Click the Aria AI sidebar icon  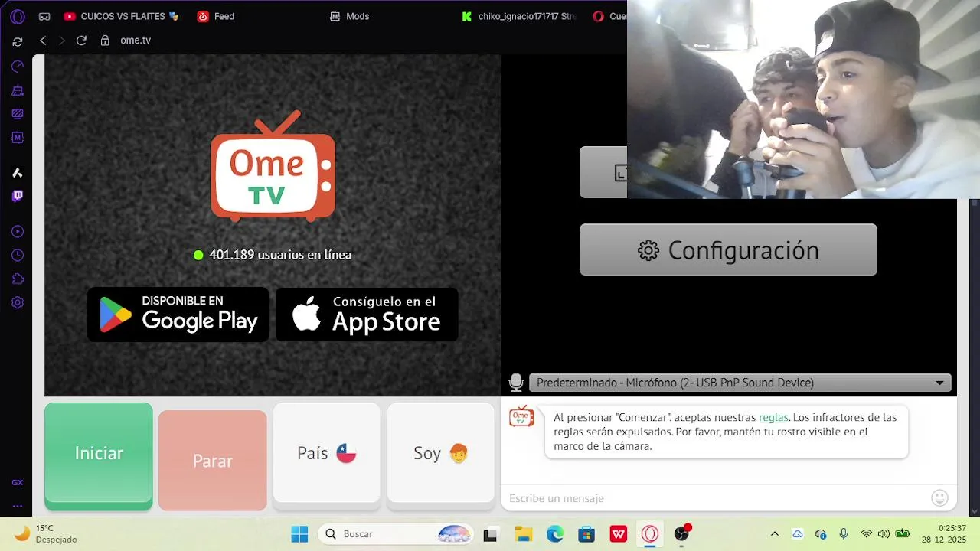18,173
